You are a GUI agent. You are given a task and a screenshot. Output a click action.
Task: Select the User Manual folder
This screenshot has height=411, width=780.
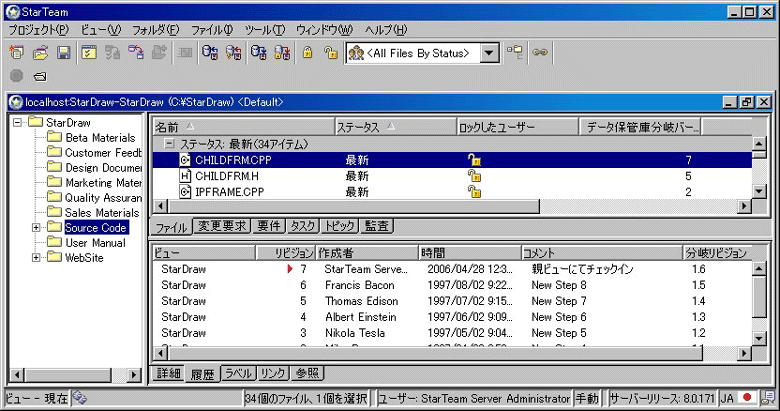(x=95, y=243)
